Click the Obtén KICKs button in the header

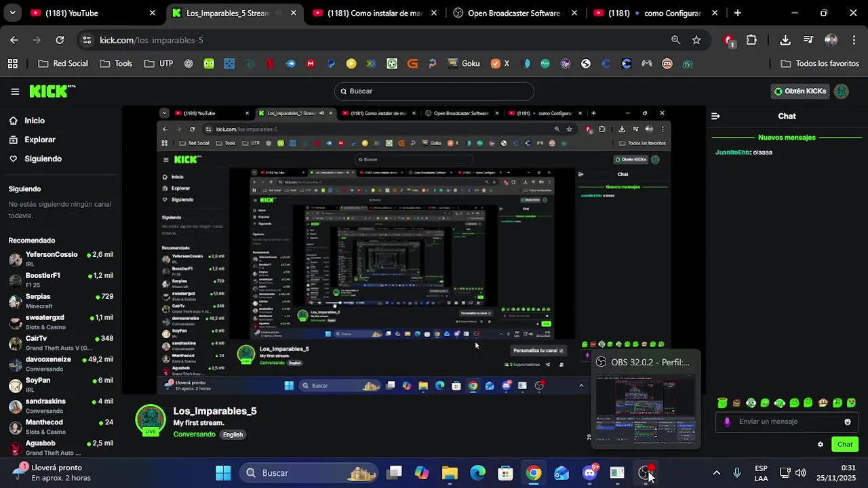tap(801, 91)
